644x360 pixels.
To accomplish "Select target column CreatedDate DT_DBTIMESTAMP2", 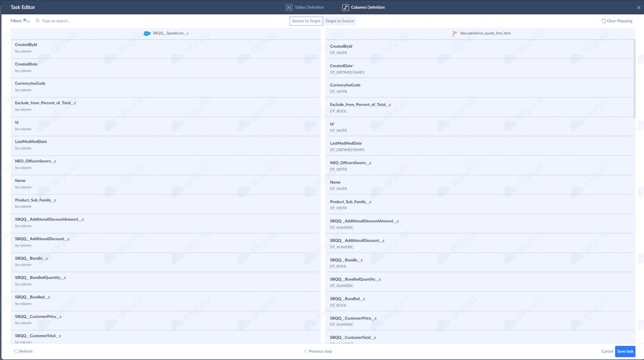I will coord(479,68).
